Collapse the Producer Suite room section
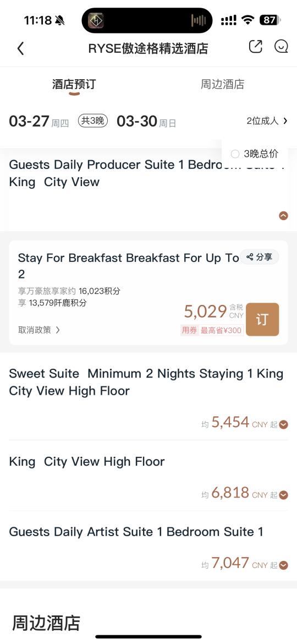This screenshot has width=297, height=644. click(283, 216)
